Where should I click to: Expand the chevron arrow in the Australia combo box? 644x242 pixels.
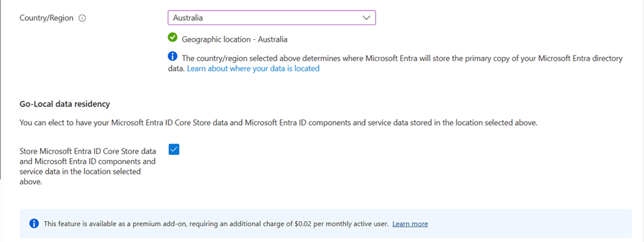367,18
